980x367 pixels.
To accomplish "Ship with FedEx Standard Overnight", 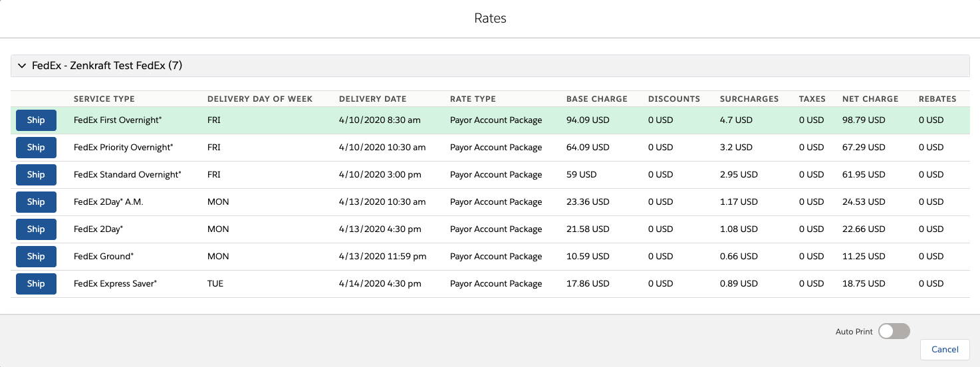I will point(36,175).
